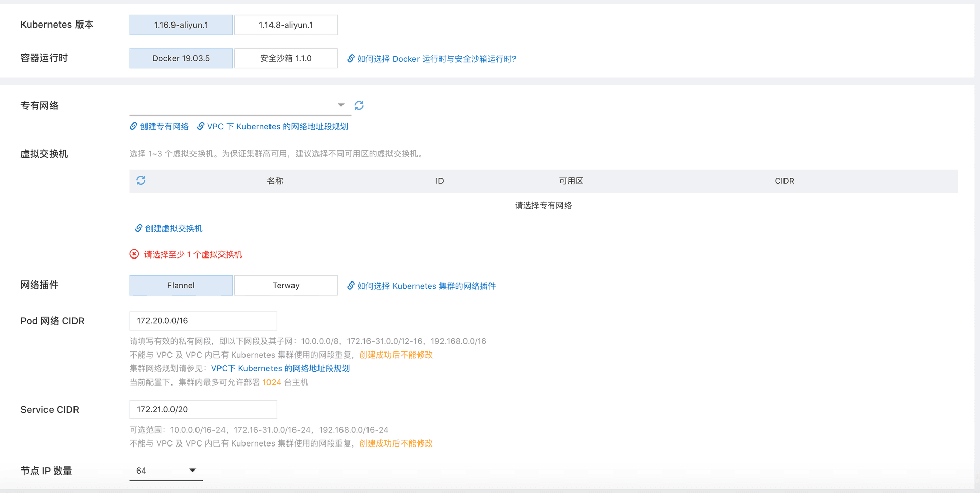Select Kubernetes version 1.14.8-aliyun.1
The height and width of the screenshot is (493, 980).
286,25
